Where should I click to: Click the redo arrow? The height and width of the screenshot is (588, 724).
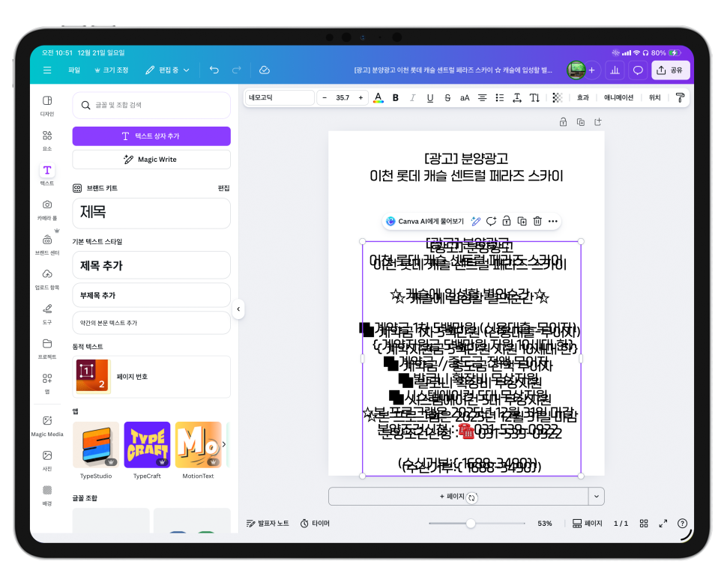[x=237, y=70]
